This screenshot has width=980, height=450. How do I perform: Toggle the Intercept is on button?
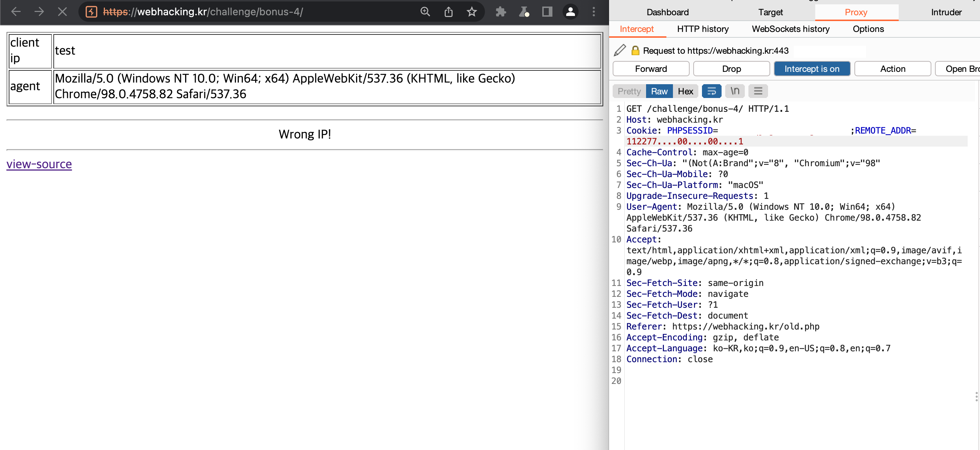[x=812, y=69]
